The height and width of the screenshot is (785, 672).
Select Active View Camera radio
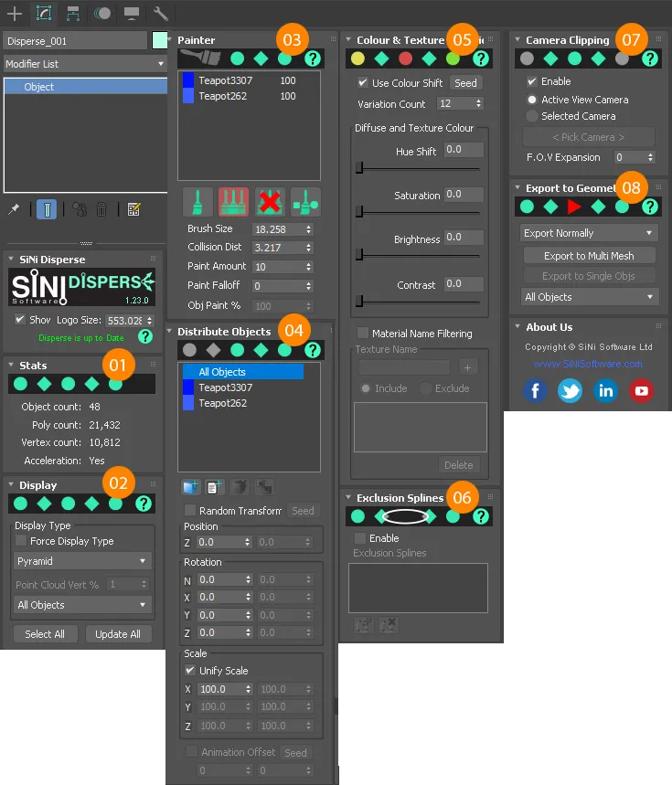coord(532,100)
